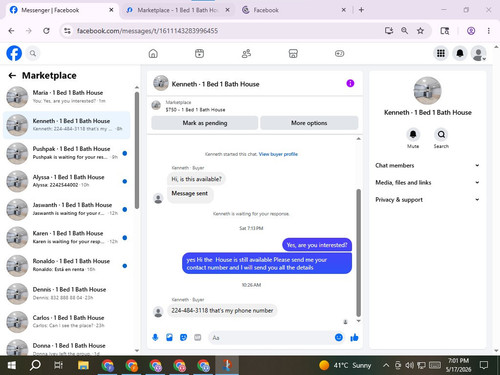500x375 pixels.
Task: Choose a GIF from the composer
Action: click(198, 338)
